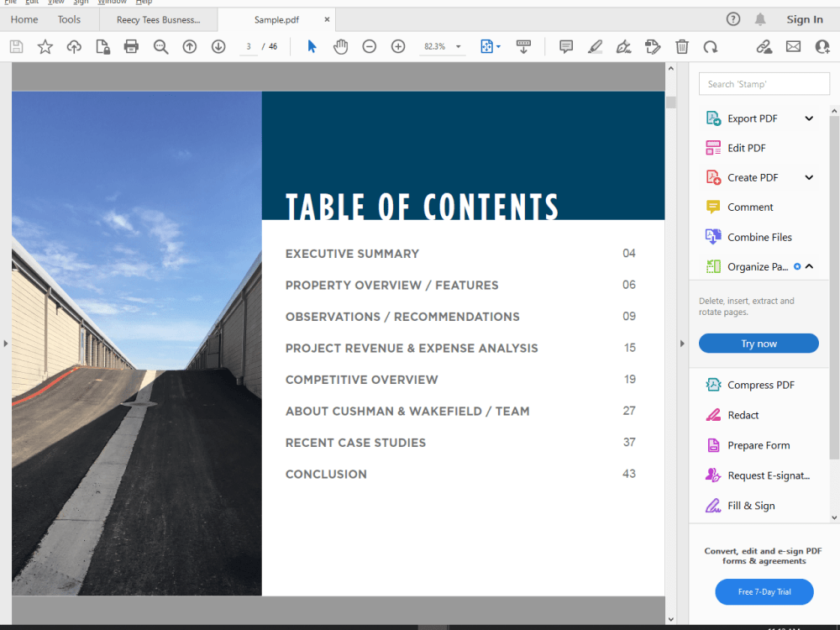The width and height of the screenshot is (840, 630).
Task: Add the document to starred files
Action: [x=45, y=46]
